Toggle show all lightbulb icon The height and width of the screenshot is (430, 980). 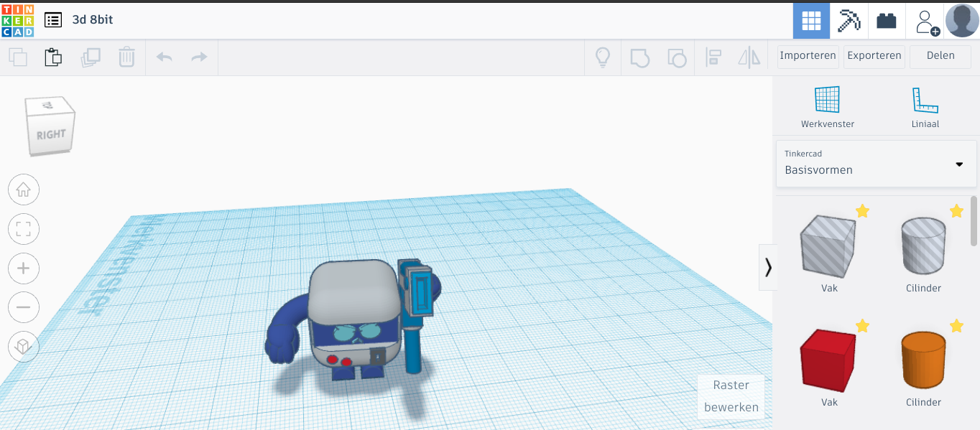[x=602, y=57]
